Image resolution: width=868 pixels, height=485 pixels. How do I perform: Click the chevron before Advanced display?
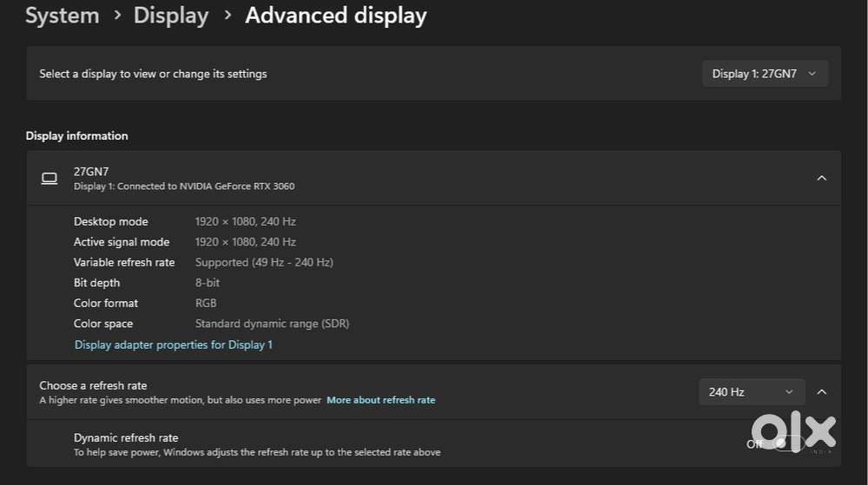tap(227, 16)
